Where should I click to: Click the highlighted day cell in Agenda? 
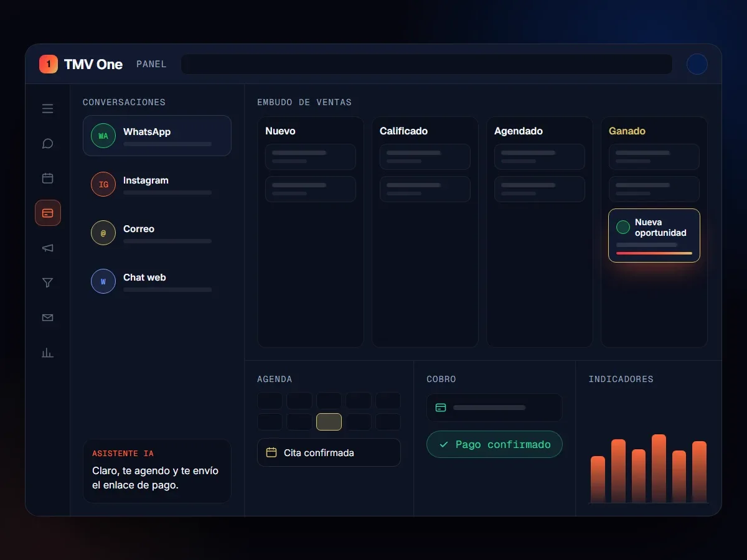click(329, 422)
